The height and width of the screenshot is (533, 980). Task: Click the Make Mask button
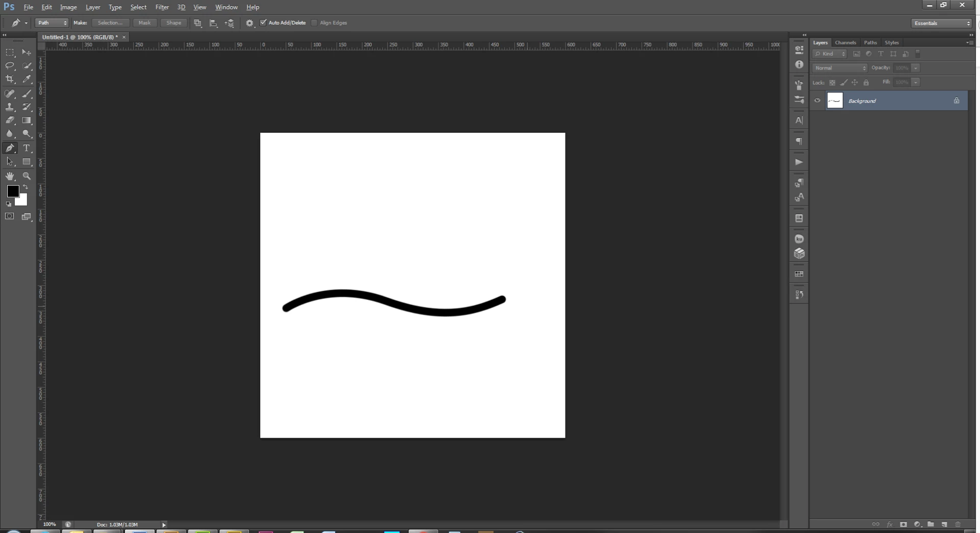pos(144,23)
